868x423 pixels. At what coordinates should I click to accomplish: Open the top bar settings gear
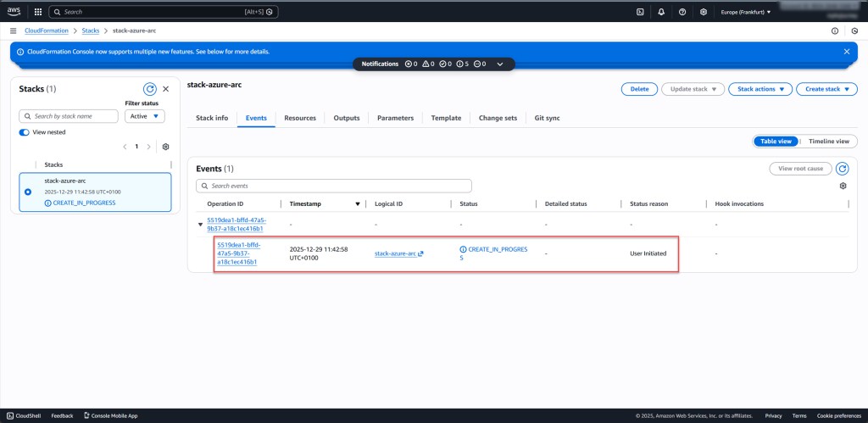(x=704, y=12)
